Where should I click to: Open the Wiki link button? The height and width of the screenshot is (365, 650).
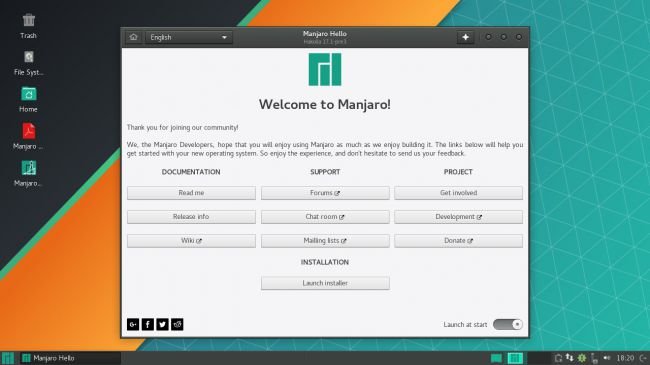191,241
